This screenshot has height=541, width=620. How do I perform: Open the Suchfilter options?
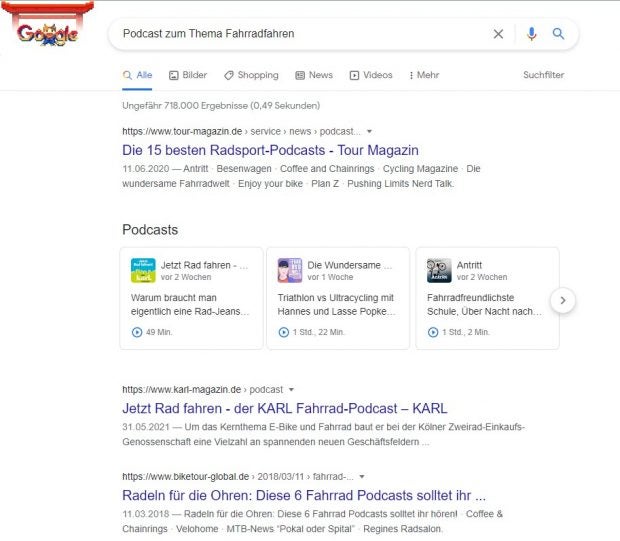543,75
